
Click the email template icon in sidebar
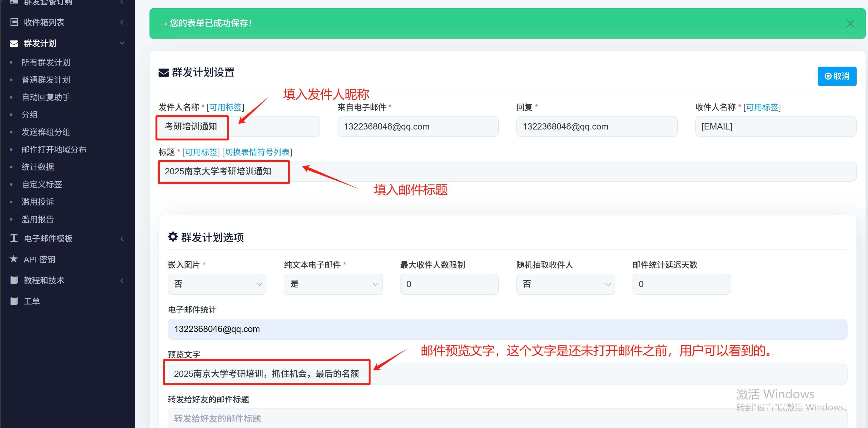coord(14,238)
